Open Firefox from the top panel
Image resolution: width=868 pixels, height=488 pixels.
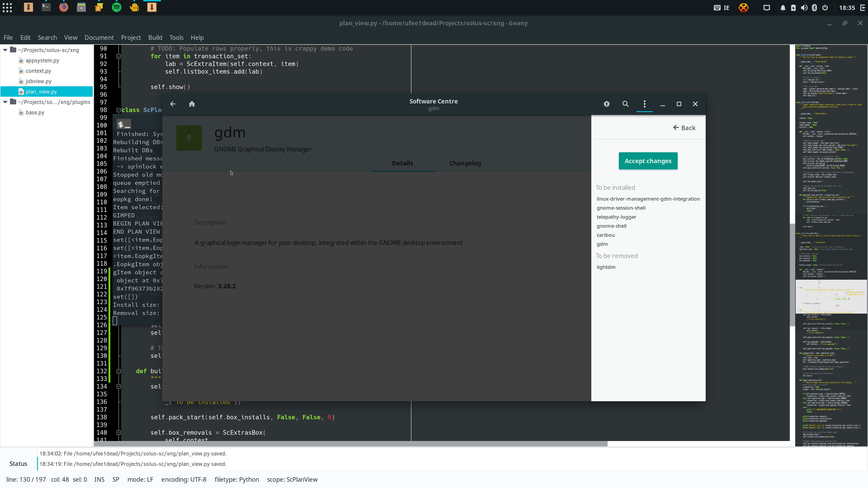(x=64, y=7)
